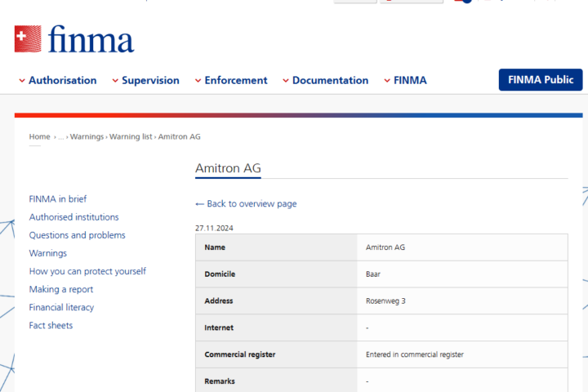Screen dimensions: 588x392
Task: Open Financial literacy link
Action: (x=61, y=307)
